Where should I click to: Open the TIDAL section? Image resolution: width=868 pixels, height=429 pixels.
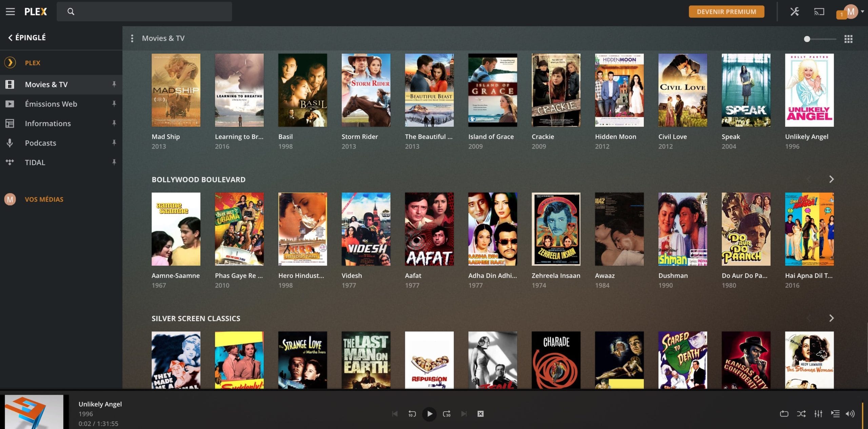(35, 162)
